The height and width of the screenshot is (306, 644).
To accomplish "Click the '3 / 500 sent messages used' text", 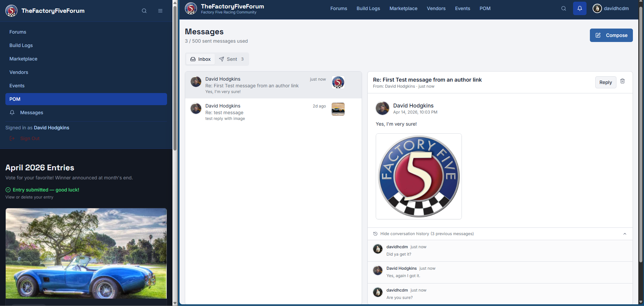I will pyautogui.click(x=216, y=41).
